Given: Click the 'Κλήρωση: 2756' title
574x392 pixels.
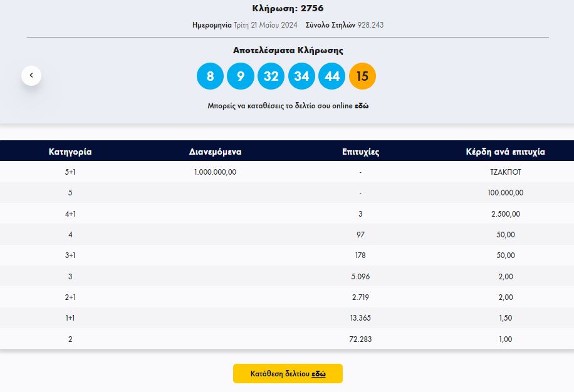Looking at the screenshot, I should point(287,8).
